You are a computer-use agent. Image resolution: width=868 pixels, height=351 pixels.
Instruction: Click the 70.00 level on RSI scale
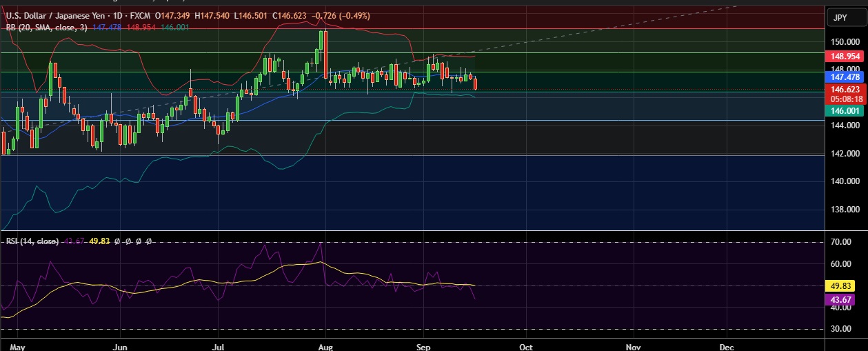(842, 242)
